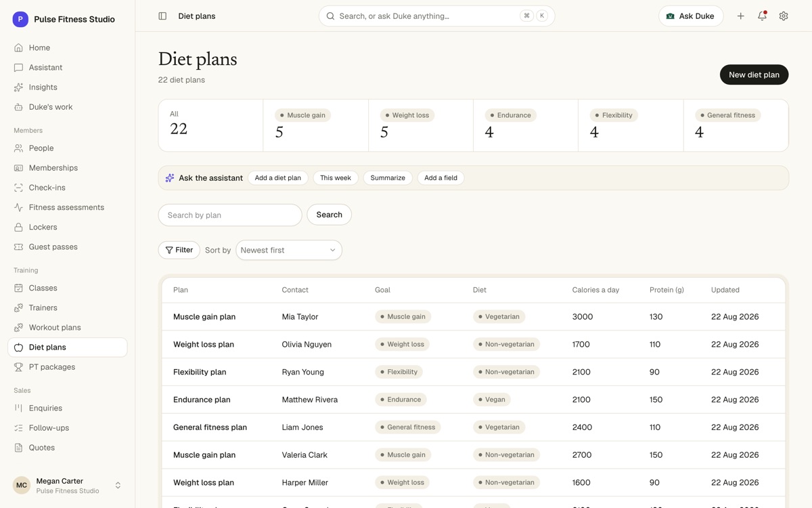This screenshot has height=508, width=812.
Task: Select the General fitness category tab
Action: click(736, 125)
